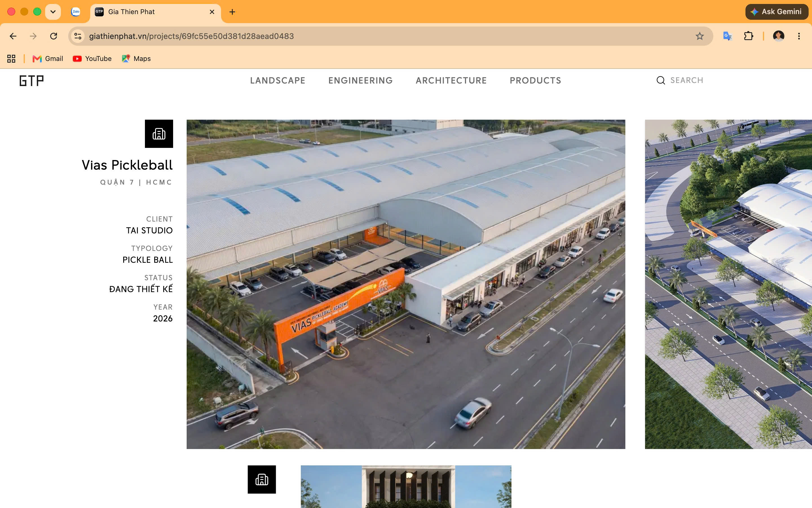Image resolution: width=812 pixels, height=508 pixels.
Task: Open the LANDSCAPE menu
Action: pos(278,81)
